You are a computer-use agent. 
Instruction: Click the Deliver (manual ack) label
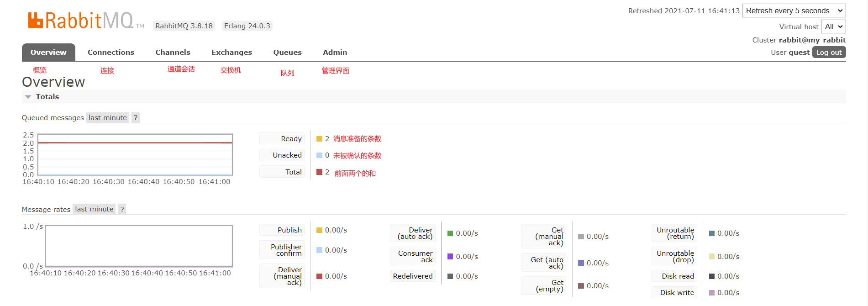click(282, 276)
